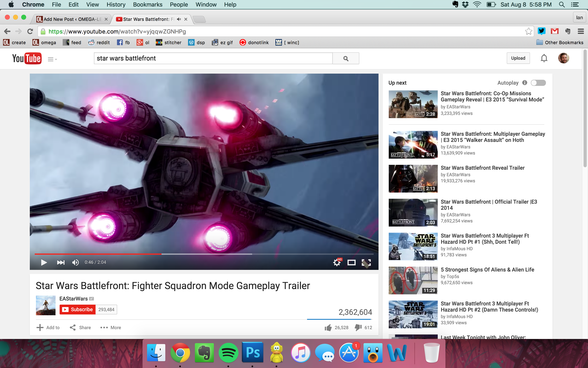Click the Twitter extension icon

[x=541, y=31]
